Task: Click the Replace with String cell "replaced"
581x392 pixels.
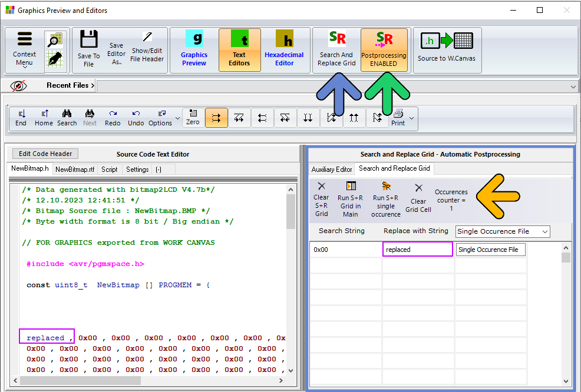Action: [418, 250]
